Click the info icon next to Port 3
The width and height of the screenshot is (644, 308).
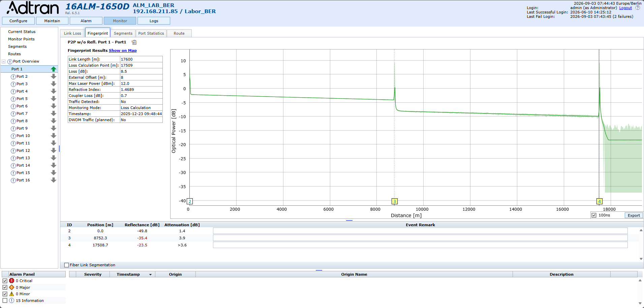coord(13,84)
